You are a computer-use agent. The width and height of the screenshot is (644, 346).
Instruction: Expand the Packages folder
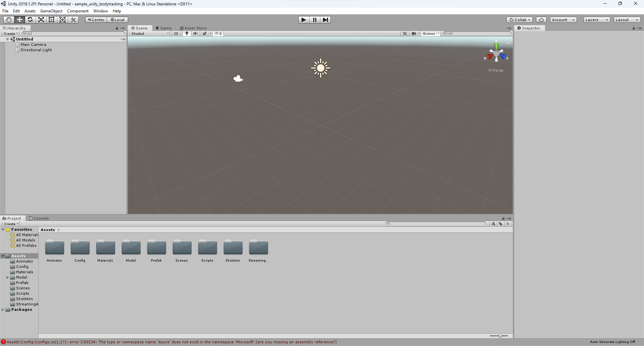[3, 309]
